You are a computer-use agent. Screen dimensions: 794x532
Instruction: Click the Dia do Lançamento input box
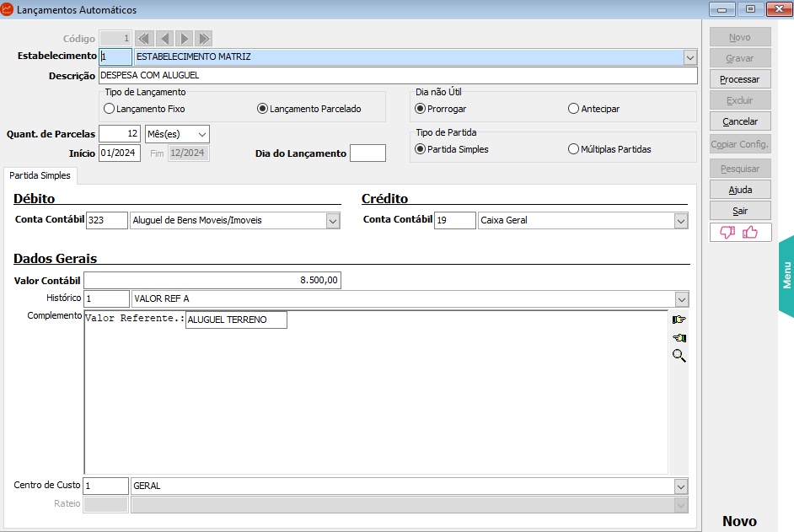tap(367, 153)
